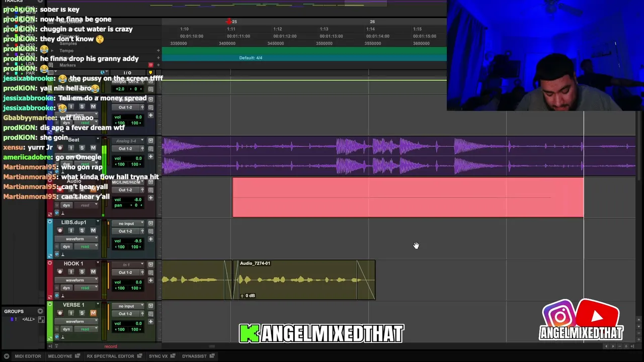This screenshot has width=644, height=362.
Task: Click the plus icon on LIBS.dup1 track
Action: [150, 239]
